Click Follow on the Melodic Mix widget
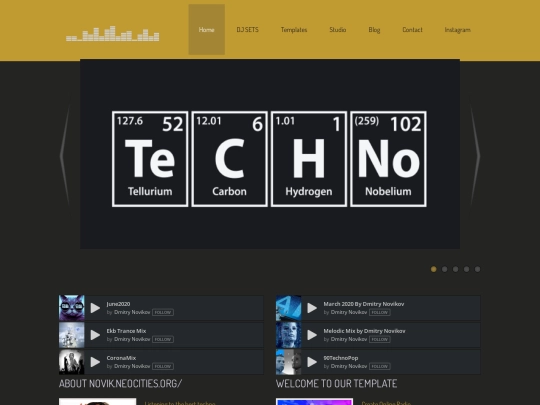This screenshot has width=540, height=405. coord(380,339)
